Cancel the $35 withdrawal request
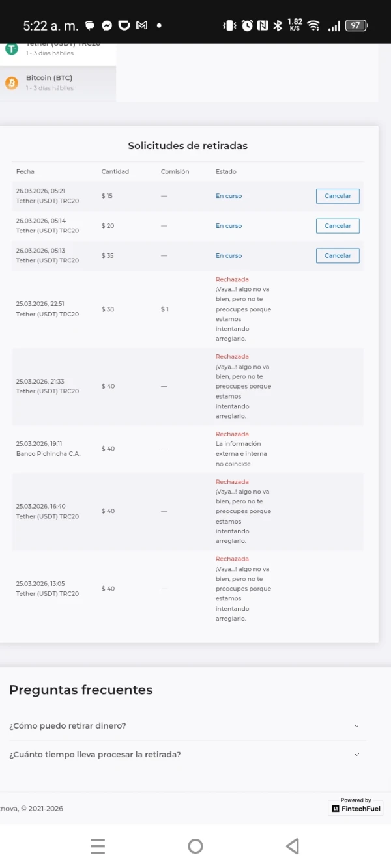Image resolution: width=391 pixels, height=868 pixels. [x=338, y=256]
